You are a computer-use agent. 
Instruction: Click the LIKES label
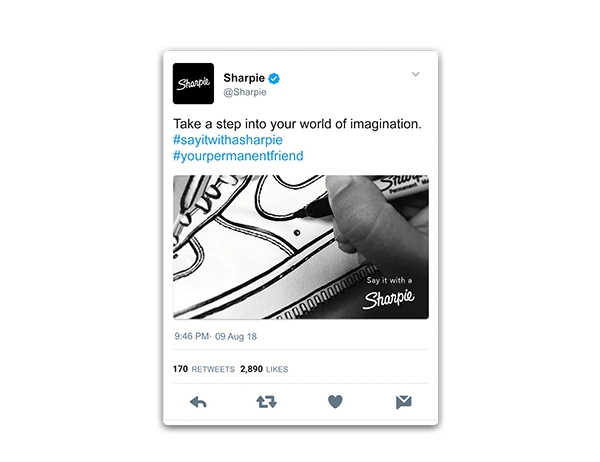pos(277,369)
